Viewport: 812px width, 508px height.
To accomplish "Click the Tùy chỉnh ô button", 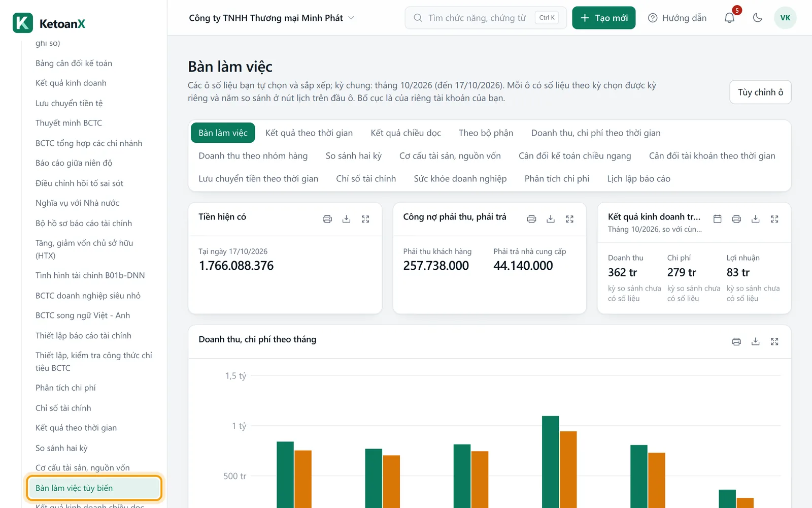I will point(760,92).
